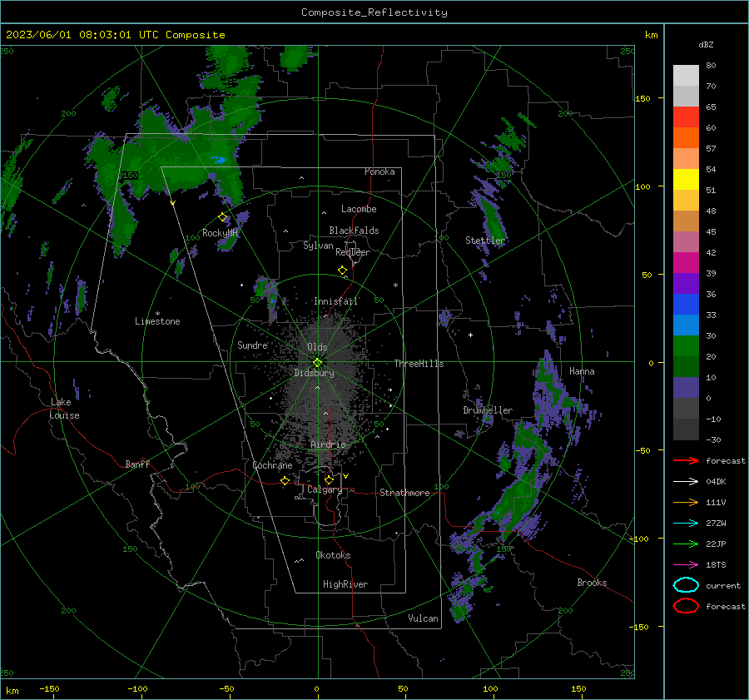Click the Sylvan label
This screenshot has height=700, width=749.
318,246
